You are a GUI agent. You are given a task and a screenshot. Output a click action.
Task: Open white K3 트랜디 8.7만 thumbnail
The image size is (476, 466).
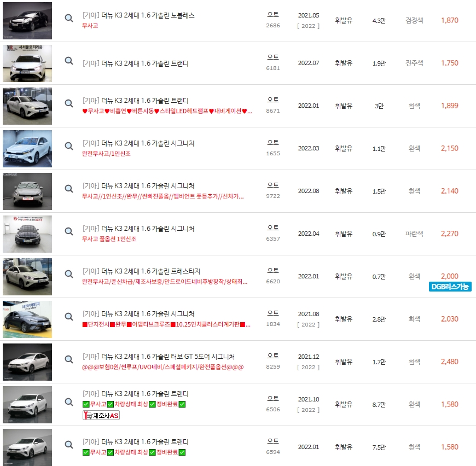27,405
